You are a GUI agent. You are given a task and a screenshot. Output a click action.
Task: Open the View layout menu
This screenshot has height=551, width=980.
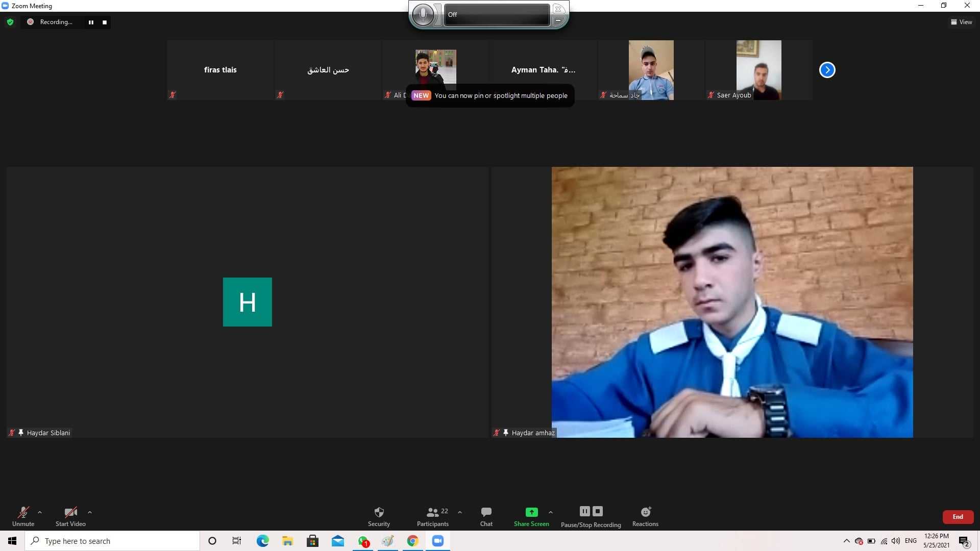[x=961, y=22]
